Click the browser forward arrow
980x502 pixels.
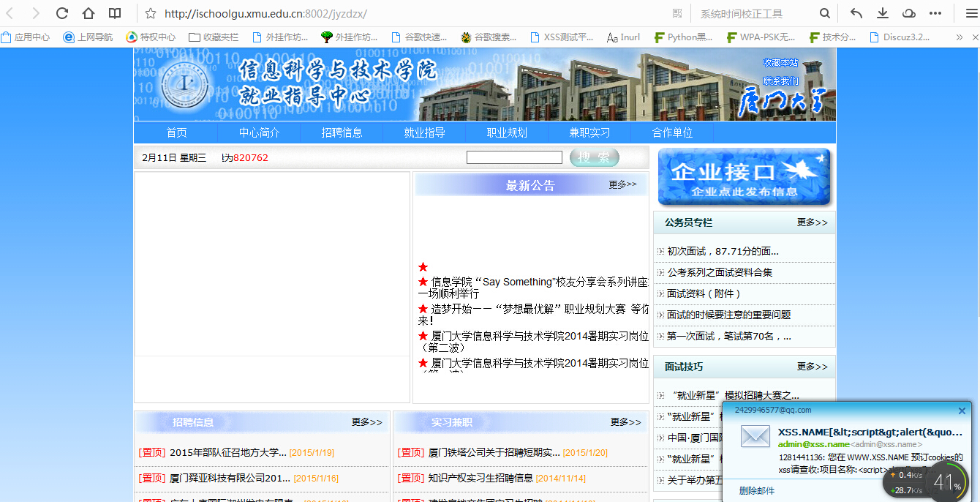pyautogui.click(x=36, y=13)
